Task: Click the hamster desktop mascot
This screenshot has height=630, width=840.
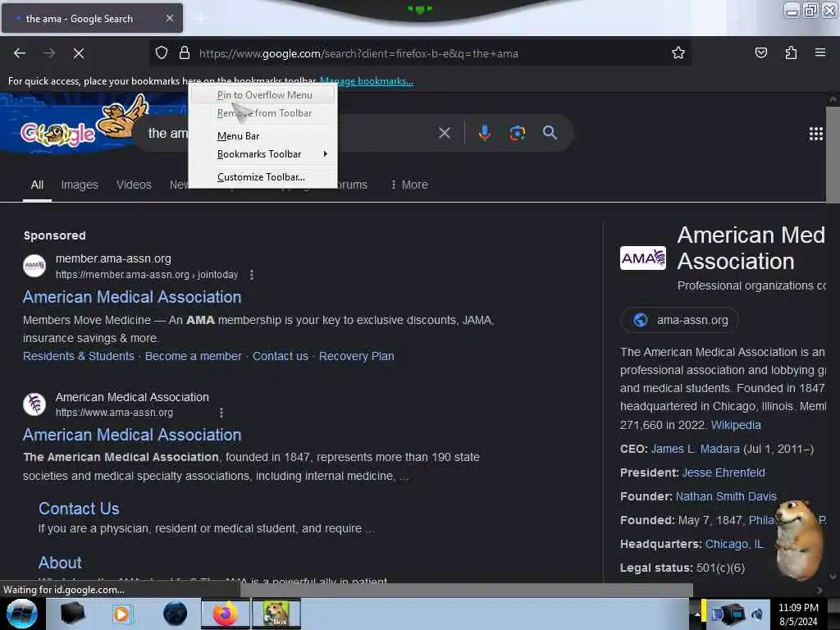Action: click(799, 540)
